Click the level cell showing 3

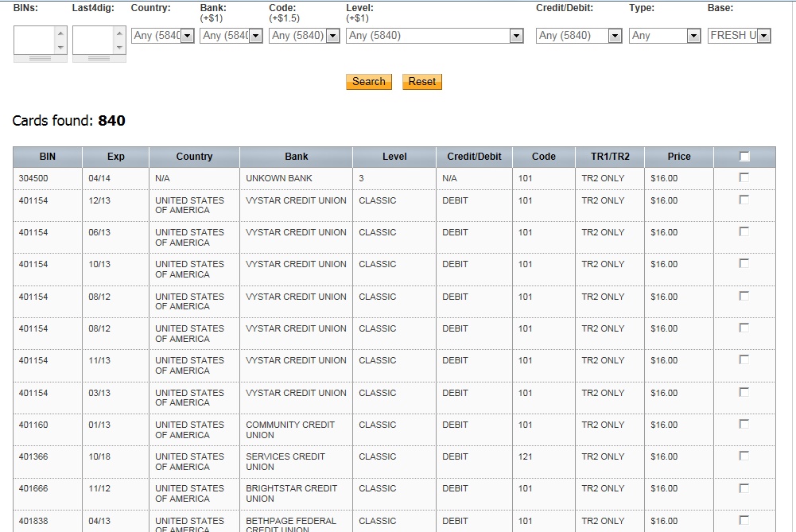(362, 179)
